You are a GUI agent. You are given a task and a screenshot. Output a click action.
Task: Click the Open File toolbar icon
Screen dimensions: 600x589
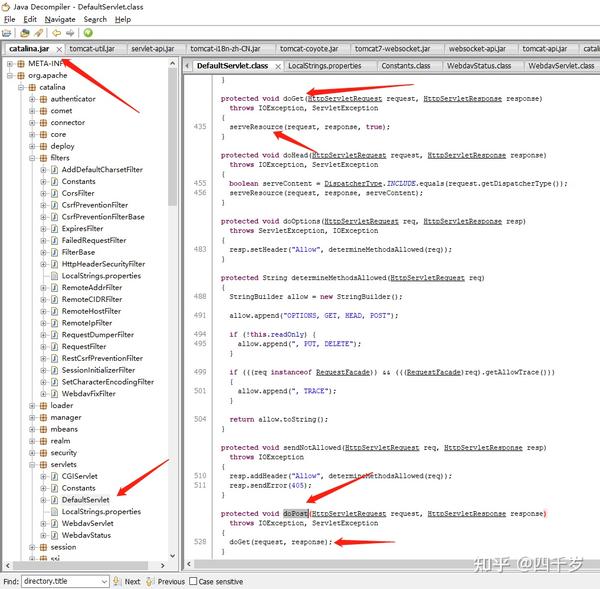[7, 33]
